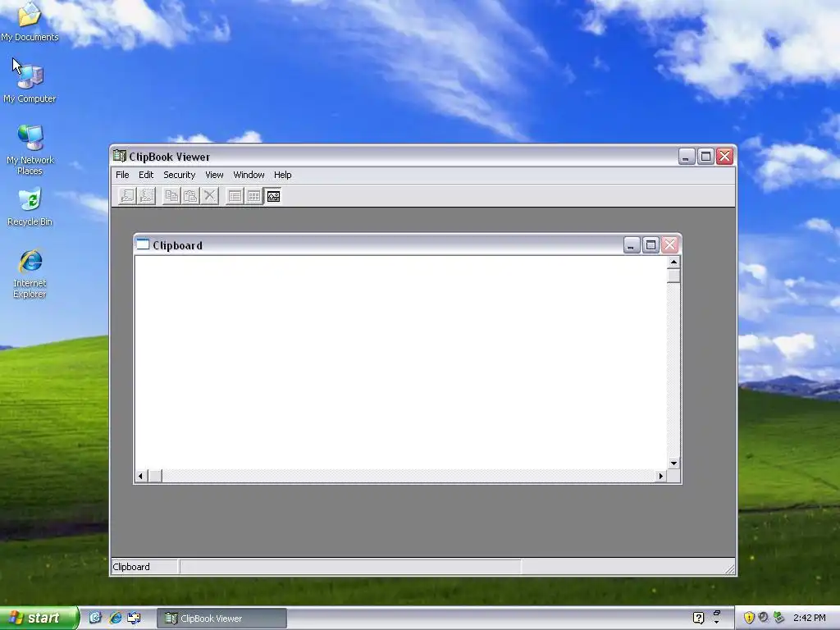Click the Delete X toolbar icon
This screenshot has width=840, height=630.
(210, 196)
